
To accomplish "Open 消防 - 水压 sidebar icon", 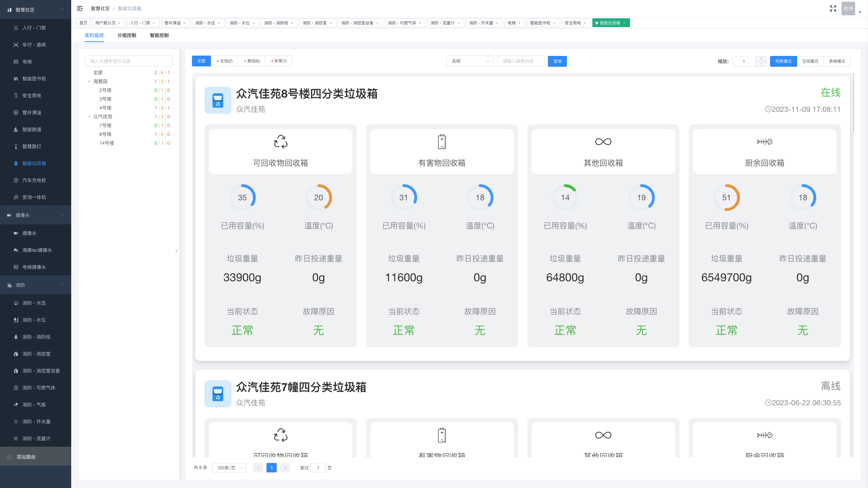I will click(x=16, y=303).
